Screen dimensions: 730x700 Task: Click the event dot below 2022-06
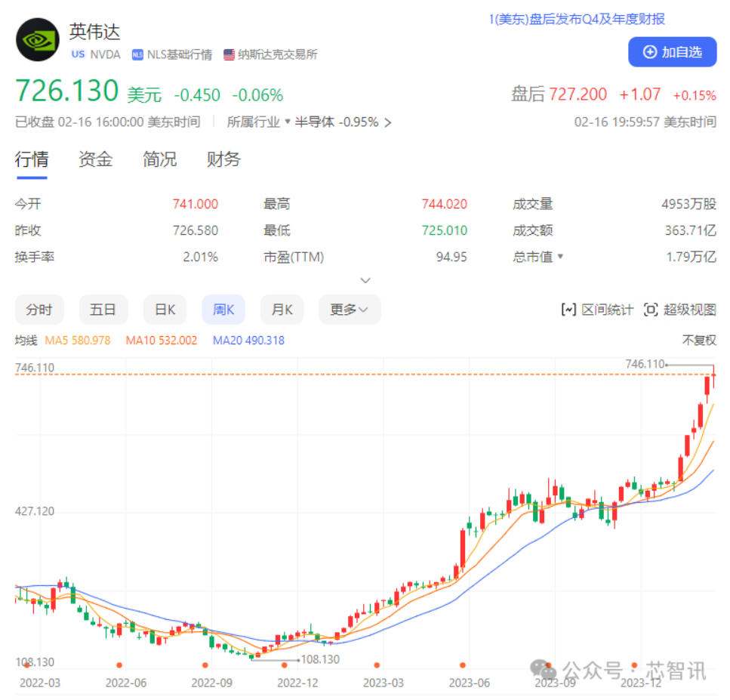pos(119,665)
